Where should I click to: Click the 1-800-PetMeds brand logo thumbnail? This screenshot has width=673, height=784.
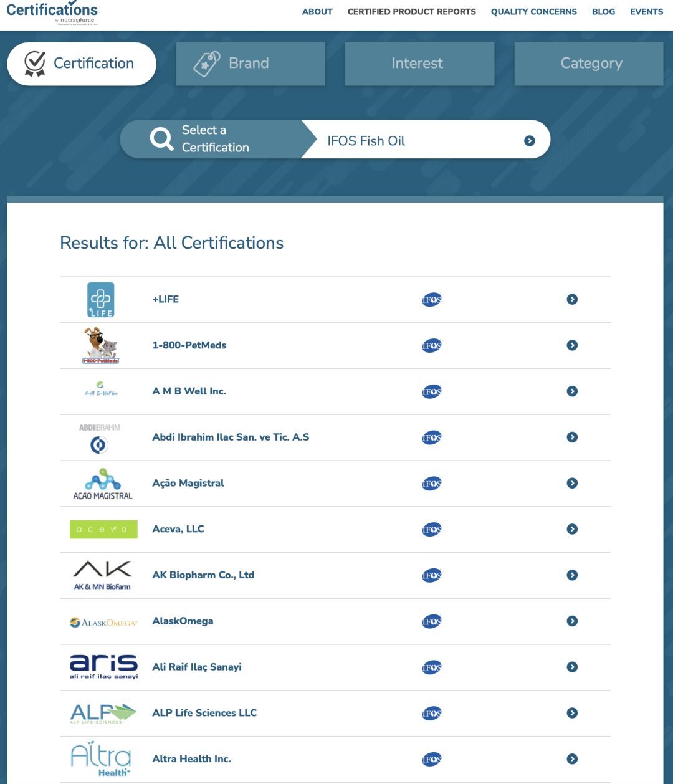click(x=101, y=346)
